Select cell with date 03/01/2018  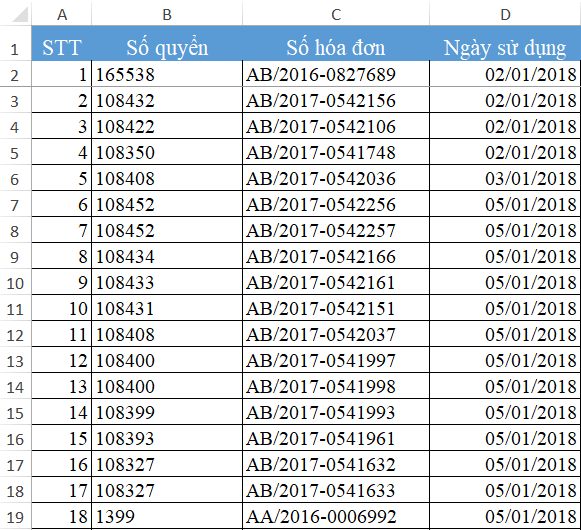tap(505, 178)
